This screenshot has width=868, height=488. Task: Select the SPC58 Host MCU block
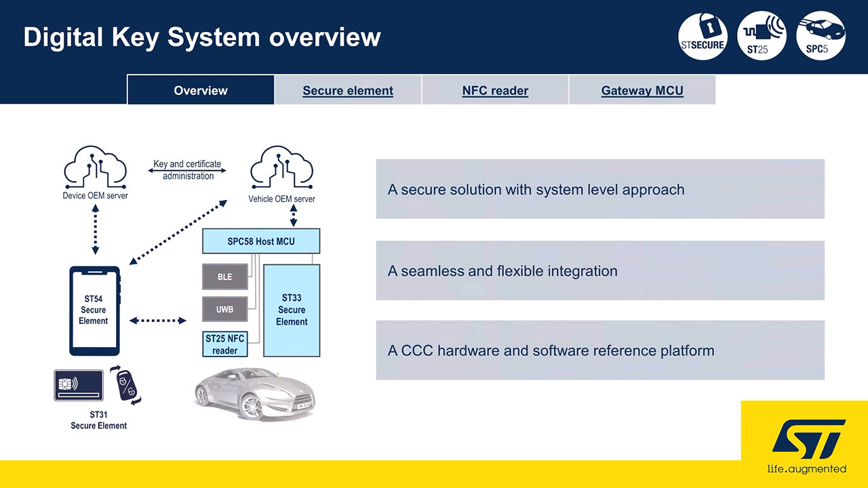point(261,241)
